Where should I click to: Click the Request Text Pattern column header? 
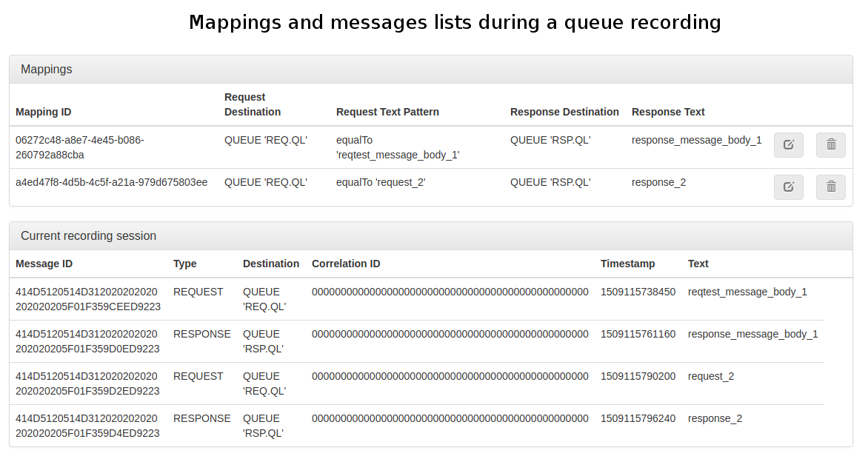point(387,112)
